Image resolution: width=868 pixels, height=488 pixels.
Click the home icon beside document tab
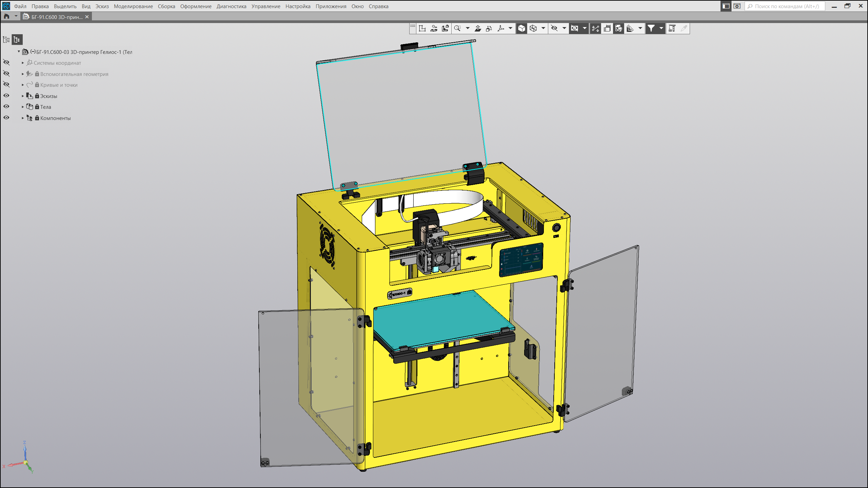(x=6, y=16)
